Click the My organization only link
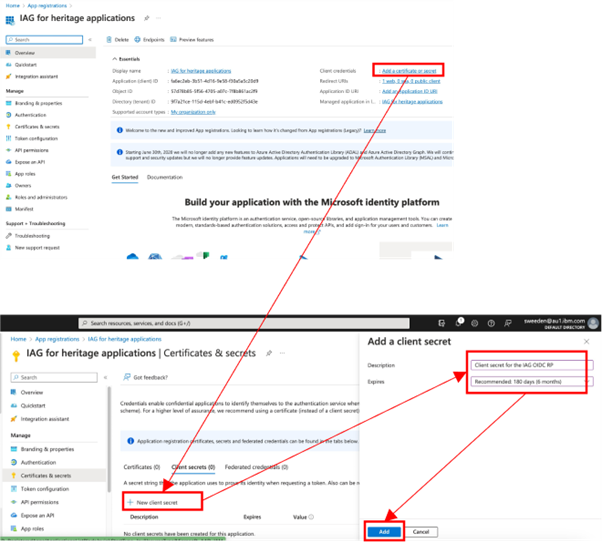The height and width of the screenshot is (543, 602). point(193,112)
